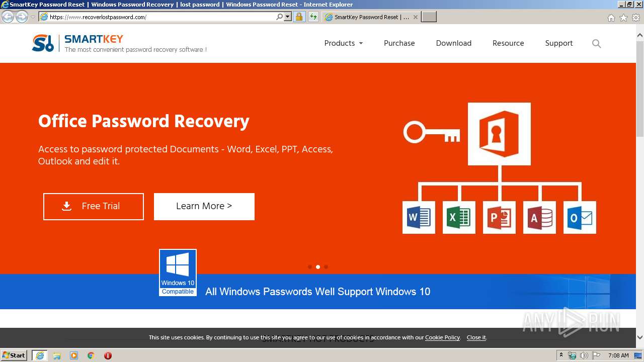
Task: Click the browser Back arrow button
Action: pyautogui.click(x=8, y=17)
